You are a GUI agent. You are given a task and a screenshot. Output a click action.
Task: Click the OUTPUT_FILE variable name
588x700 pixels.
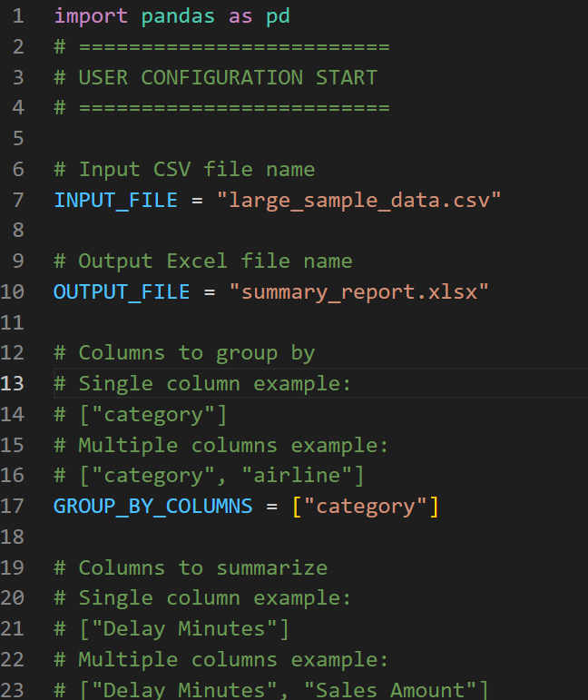(x=122, y=291)
